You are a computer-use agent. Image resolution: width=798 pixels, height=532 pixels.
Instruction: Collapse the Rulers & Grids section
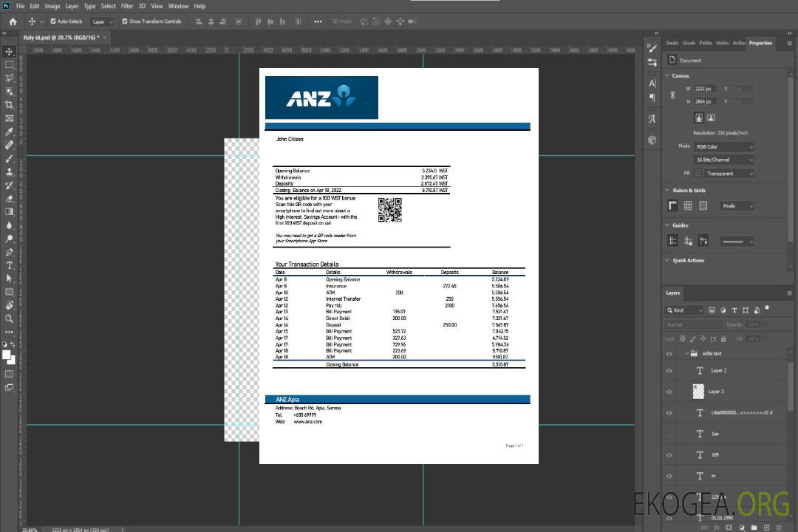(667, 190)
